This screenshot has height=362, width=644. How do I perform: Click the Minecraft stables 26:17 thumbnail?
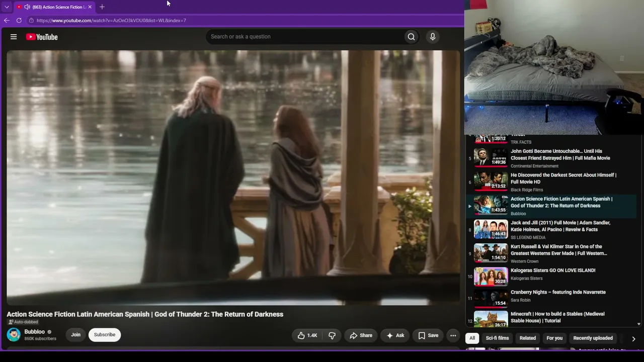(491, 320)
